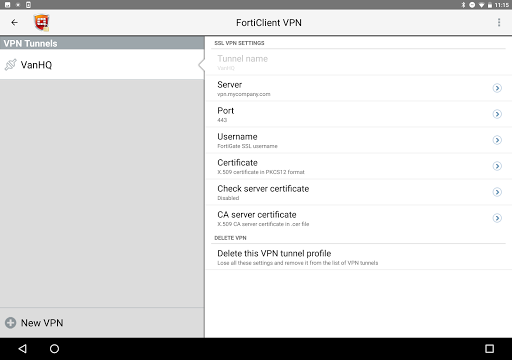Screen dimensions: 512x360
Task: Select the VanHQ tunnel entry
Action: (x=102, y=64)
